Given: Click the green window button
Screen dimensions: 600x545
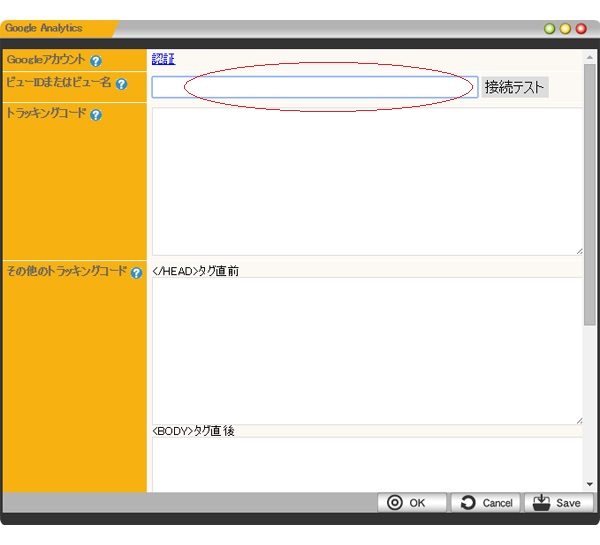Looking at the screenshot, I should (x=549, y=29).
